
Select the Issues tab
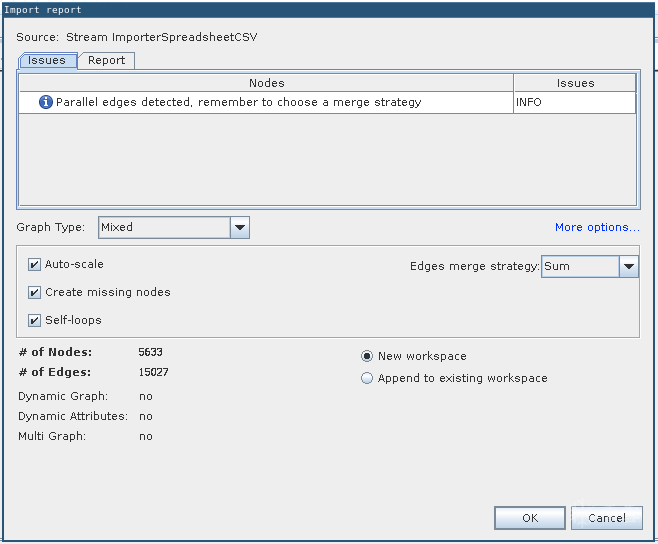tap(47, 60)
